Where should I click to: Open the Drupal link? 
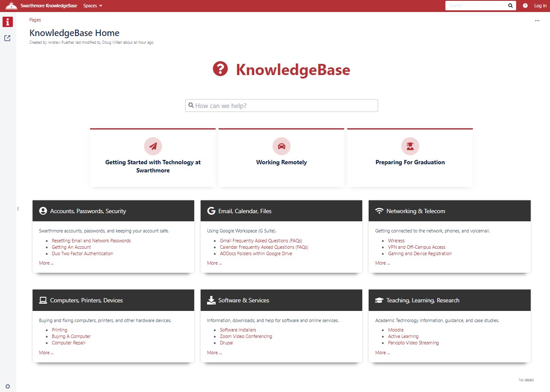coord(226,343)
